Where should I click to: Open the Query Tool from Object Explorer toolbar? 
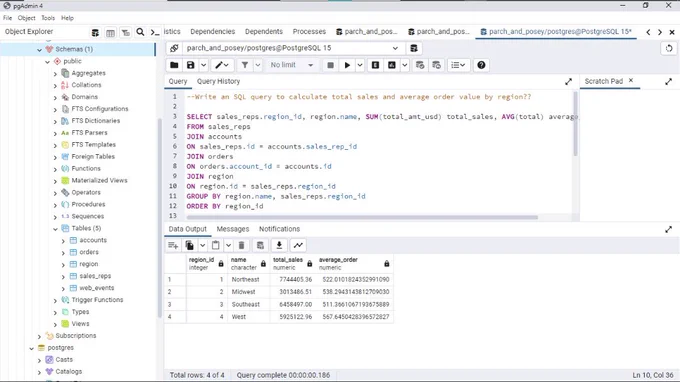pos(95,33)
